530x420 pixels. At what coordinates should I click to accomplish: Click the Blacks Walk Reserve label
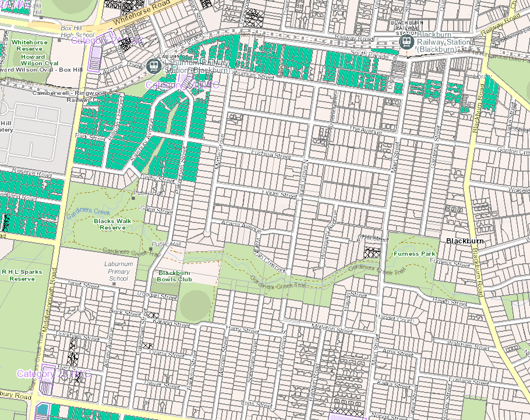[113, 224]
